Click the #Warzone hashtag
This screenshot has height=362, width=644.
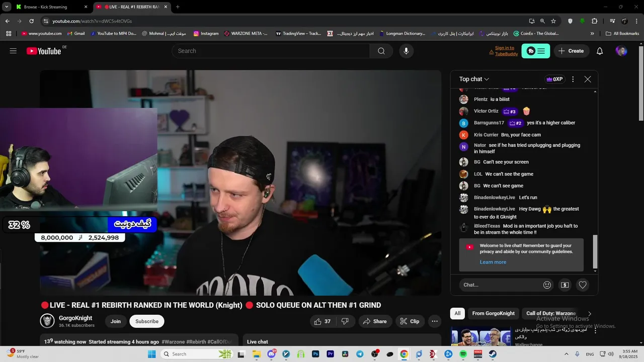click(173, 342)
